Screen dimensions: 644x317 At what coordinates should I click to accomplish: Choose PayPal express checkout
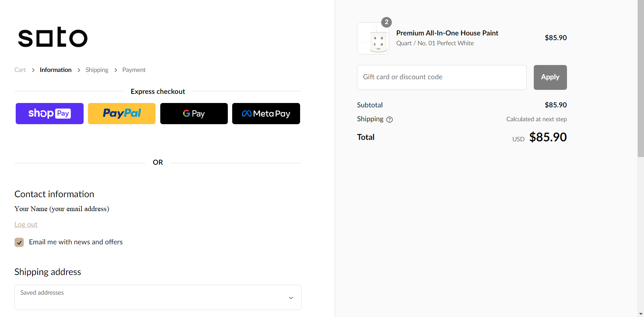(x=122, y=114)
